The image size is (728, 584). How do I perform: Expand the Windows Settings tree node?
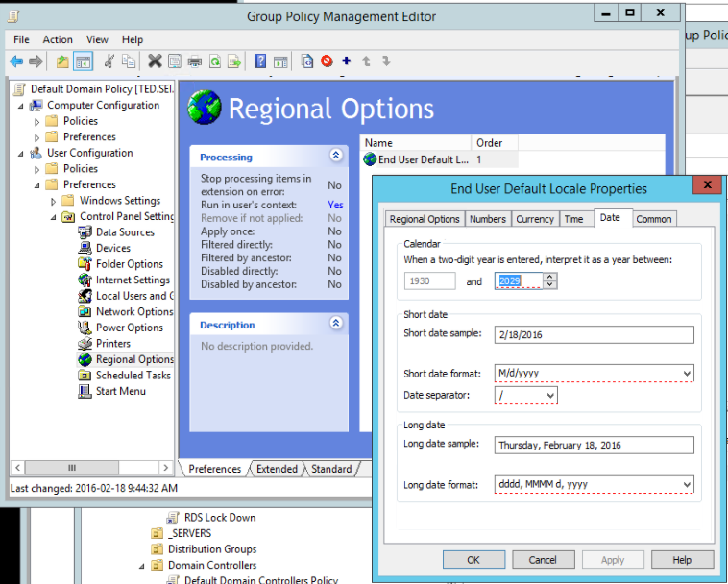pyautogui.click(x=55, y=201)
